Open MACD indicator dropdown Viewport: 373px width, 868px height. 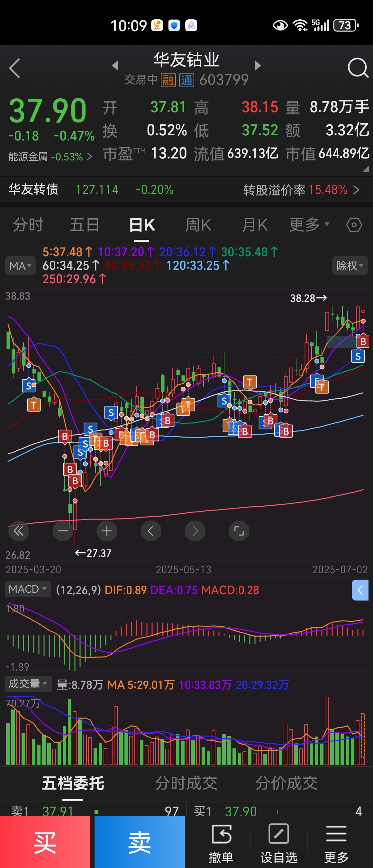[28, 589]
